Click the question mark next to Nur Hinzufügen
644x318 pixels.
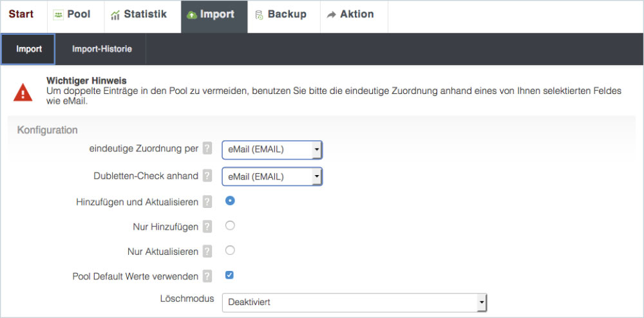[207, 227]
